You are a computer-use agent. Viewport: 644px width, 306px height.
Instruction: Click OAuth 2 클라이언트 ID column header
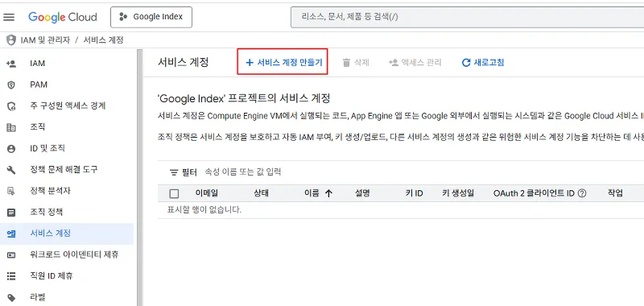pos(534,193)
